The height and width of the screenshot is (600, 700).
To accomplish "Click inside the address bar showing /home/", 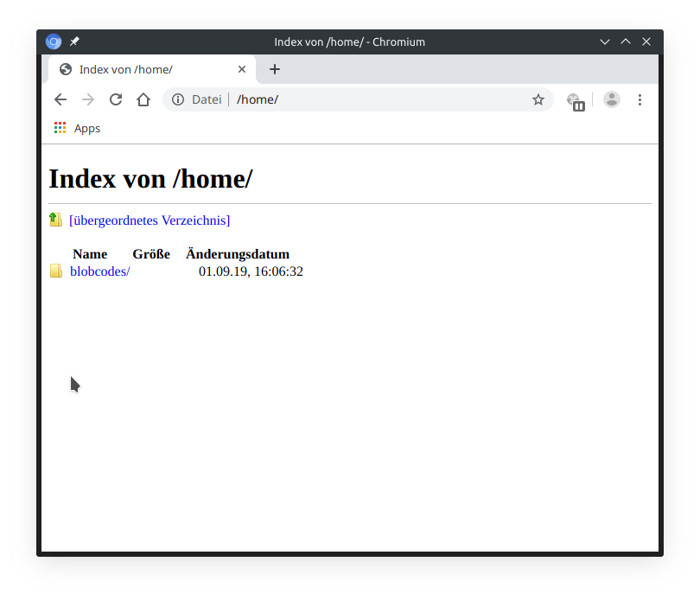I will coord(346,99).
